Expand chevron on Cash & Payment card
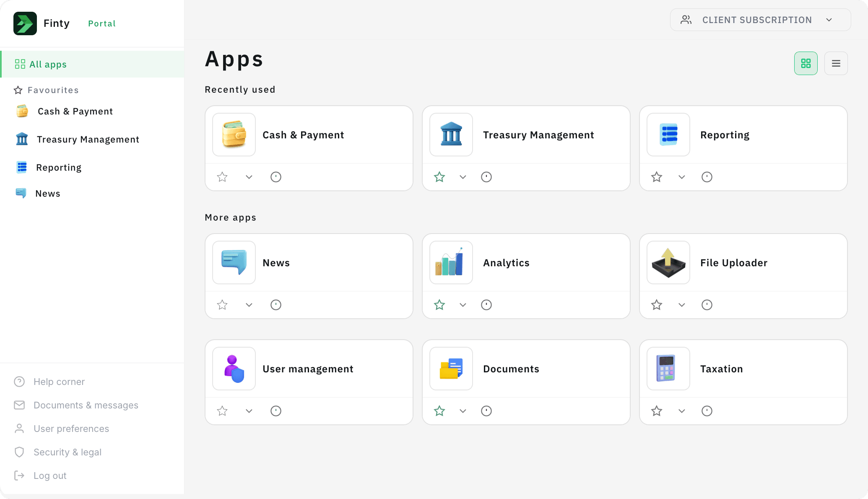 [x=249, y=177]
